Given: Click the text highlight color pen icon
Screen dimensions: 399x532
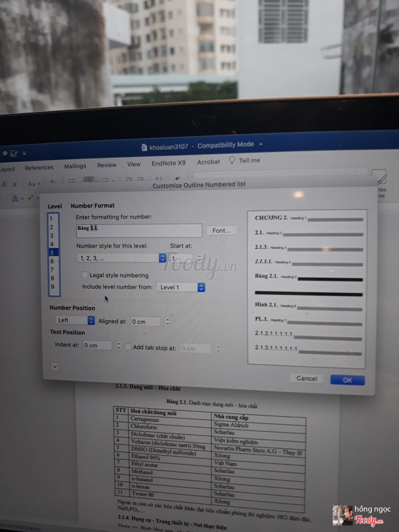Looking at the screenshot, I should click(31, 198).
